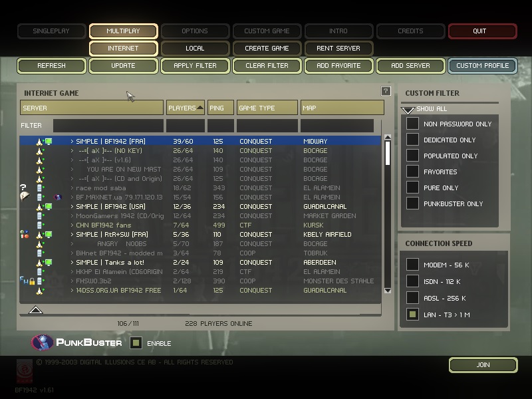Sort servers by the Players column header
532x399 pixels.
pyautogui.click(x=186, y=108)
